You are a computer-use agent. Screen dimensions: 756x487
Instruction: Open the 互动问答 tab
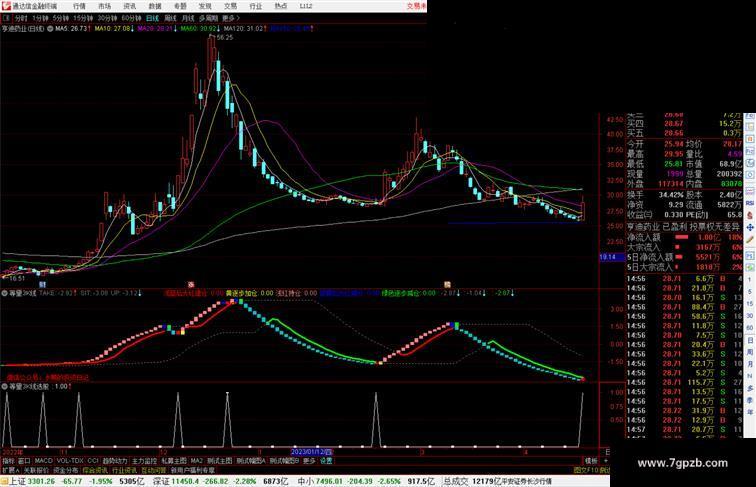click(153, 470)
